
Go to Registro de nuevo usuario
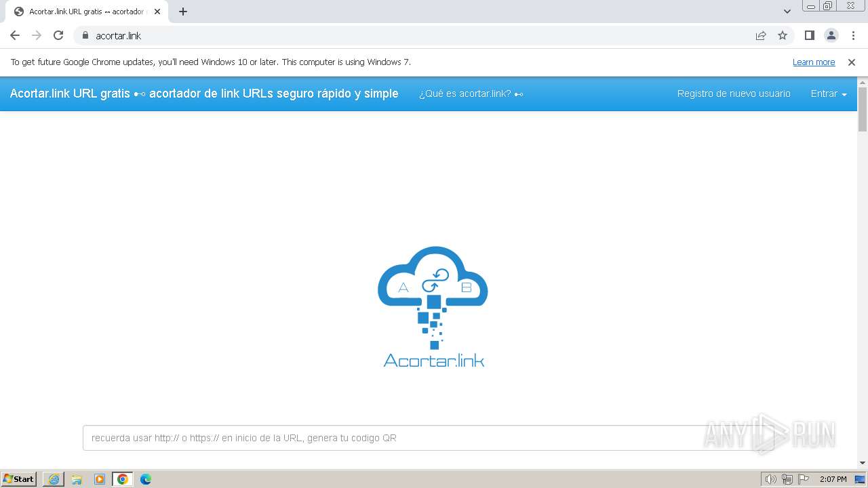point(734,94)
